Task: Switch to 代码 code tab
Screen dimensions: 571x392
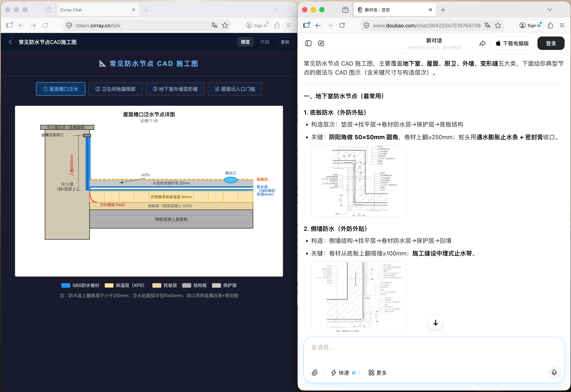Action: pyautogui.click(x=264, y=42)
